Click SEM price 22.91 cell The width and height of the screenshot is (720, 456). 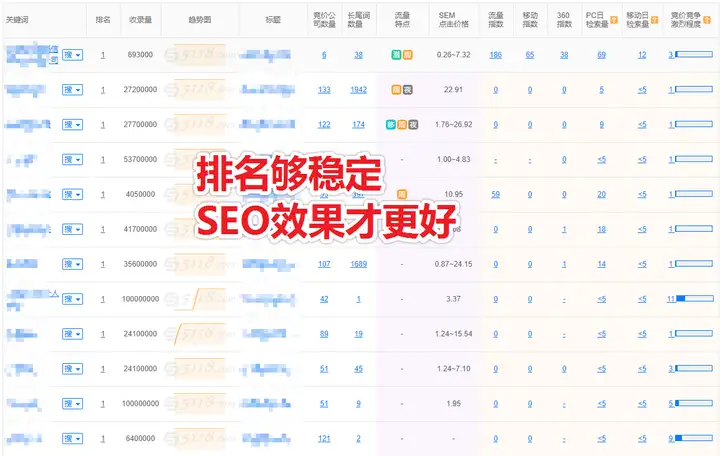pyautogui.click(x=453, y=90)
